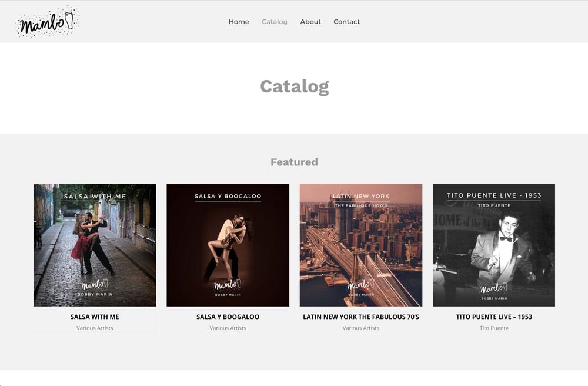Viewport: 588px width, 386px height.
Task: Click Various Artists under Salsa Y Boogaloo
Action: point(228,328)
